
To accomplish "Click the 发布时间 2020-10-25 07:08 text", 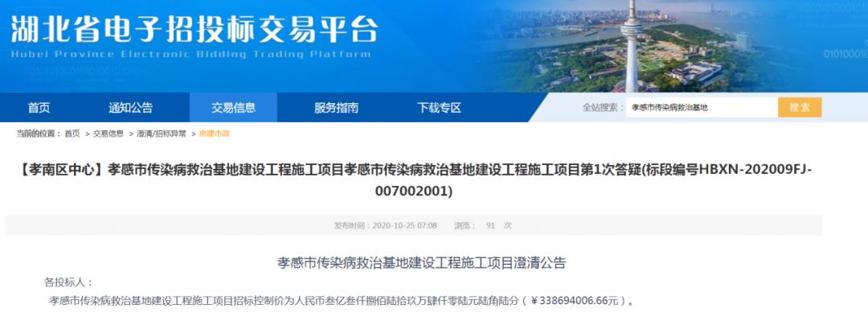I will [385, 225].
